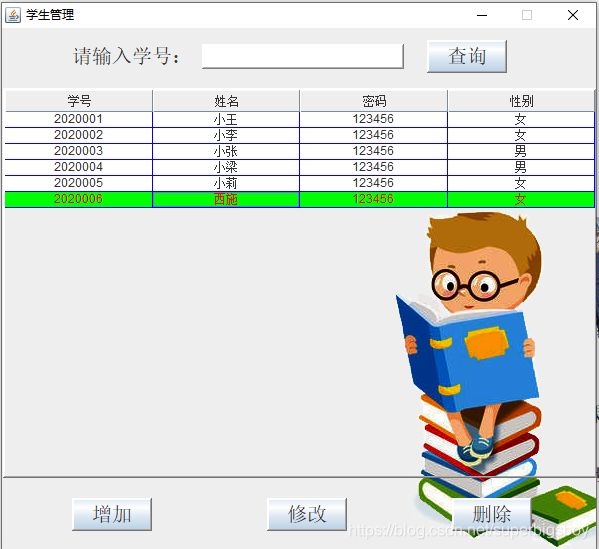The width and height of the screenshot is (599, 549).
Task: Select the cell with ID 2020003
Action: 79,151
